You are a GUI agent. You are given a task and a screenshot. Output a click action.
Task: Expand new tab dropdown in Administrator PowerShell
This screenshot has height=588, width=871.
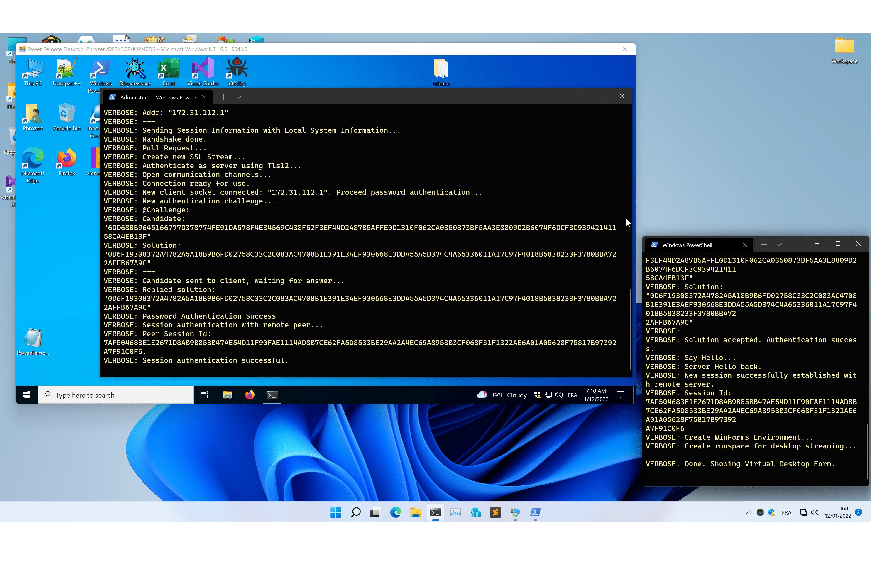coord(239,97)
